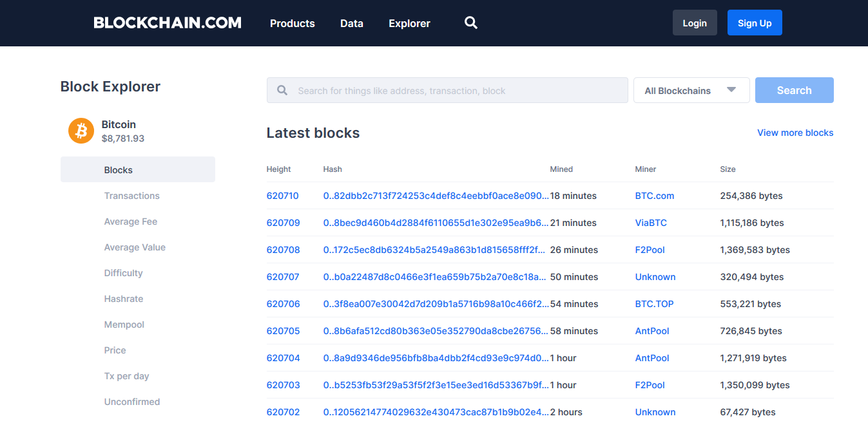Open hash starting 0..8b6afa512cd8
Screen dimensions: 868x423
436,331
